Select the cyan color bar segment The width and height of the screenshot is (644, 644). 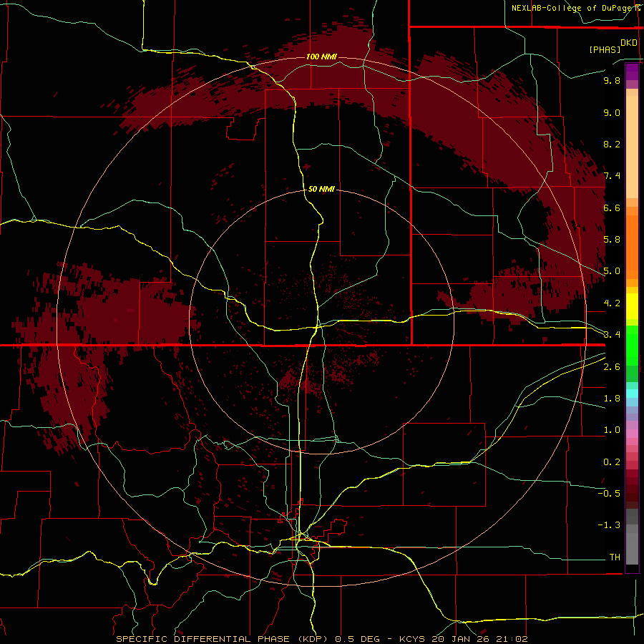click(x=632, y=394)
